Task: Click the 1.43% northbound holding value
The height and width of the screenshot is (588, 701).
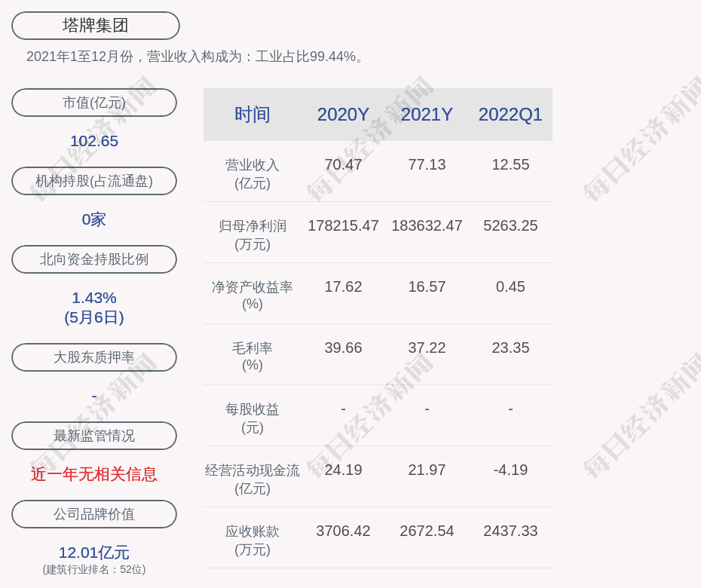Action: [94, 297]
